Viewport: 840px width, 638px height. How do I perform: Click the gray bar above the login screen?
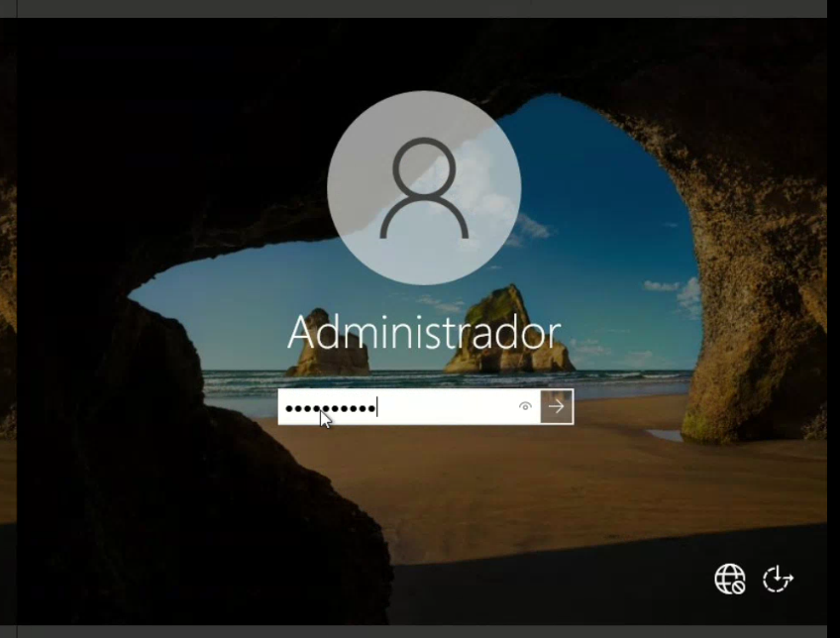(420, 8)
